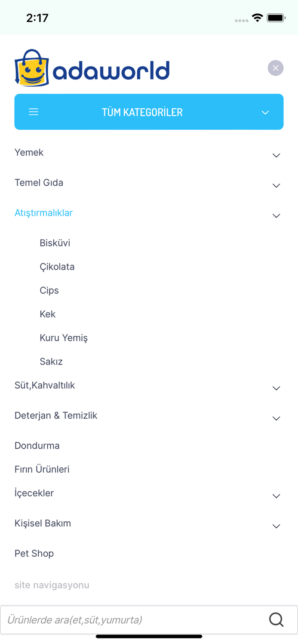
Task: Expand the Kişisel Bakım arrow
Action: pos(276,526)
